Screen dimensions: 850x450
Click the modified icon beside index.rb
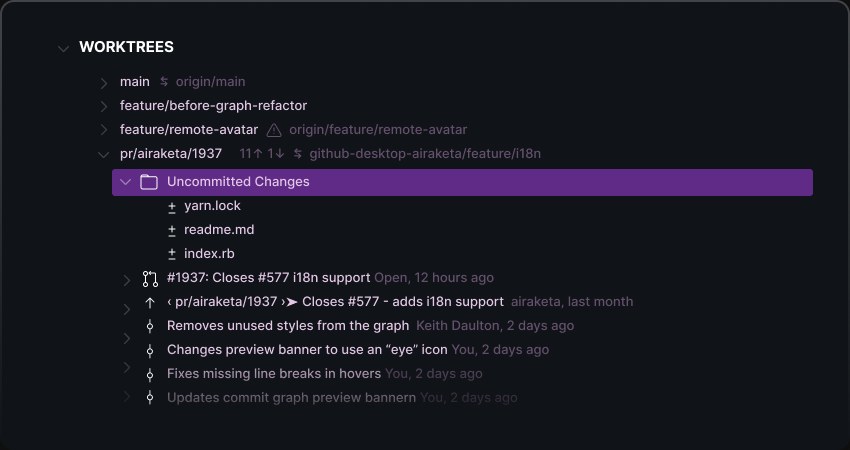(172, 254)
